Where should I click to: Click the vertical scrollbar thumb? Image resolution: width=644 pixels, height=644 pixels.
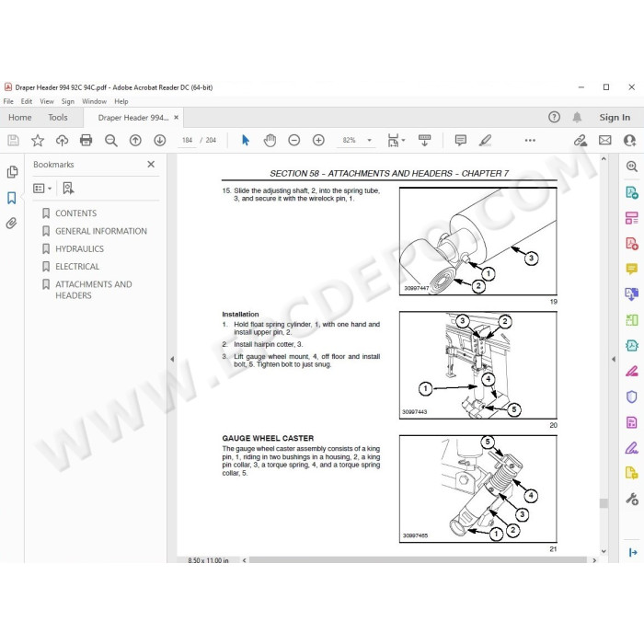click(604, 503)
